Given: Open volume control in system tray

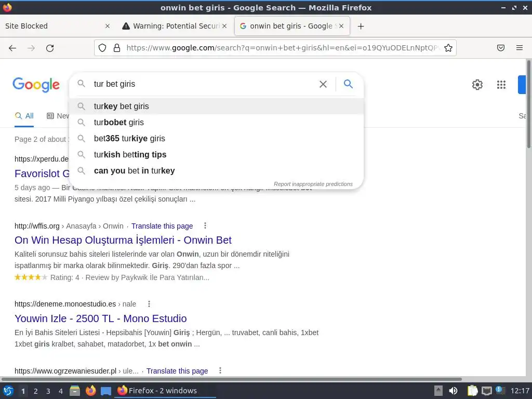Looking at the screenshot, I should click(453, 391).
